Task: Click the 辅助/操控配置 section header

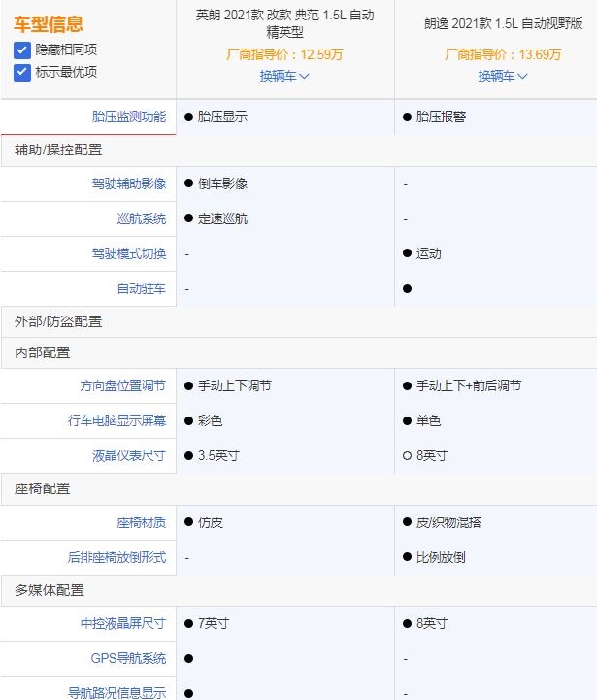Action: (58, 150)
